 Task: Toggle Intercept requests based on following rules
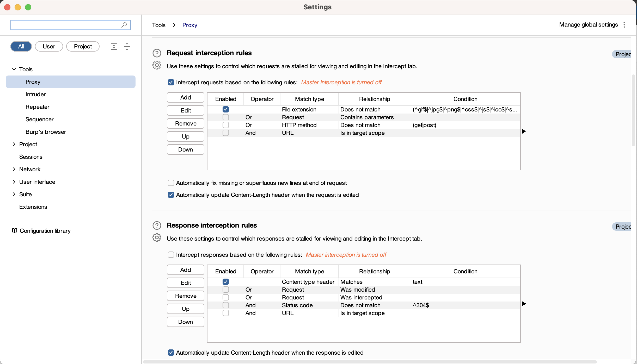(x=171, y=82)
